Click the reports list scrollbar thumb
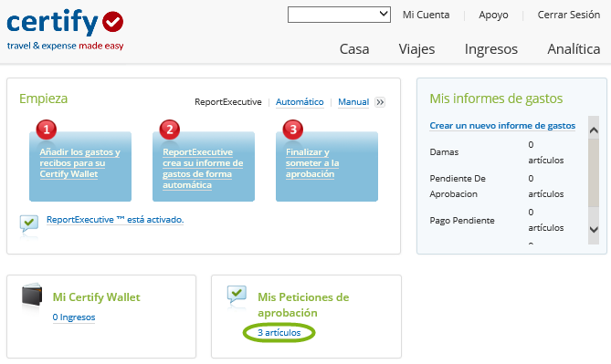Viewport: 611px width, 364px height. [x=594, y=172]
